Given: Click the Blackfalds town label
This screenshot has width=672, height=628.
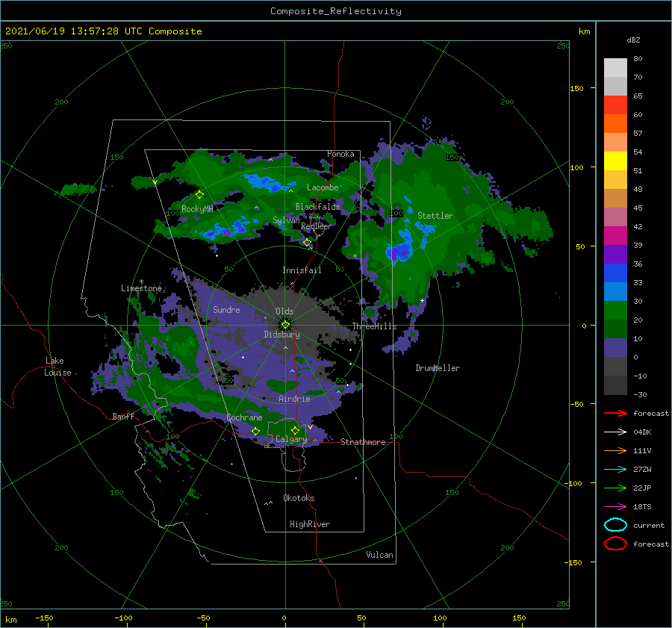Looking at the screenshot, I should pos(317,207).
